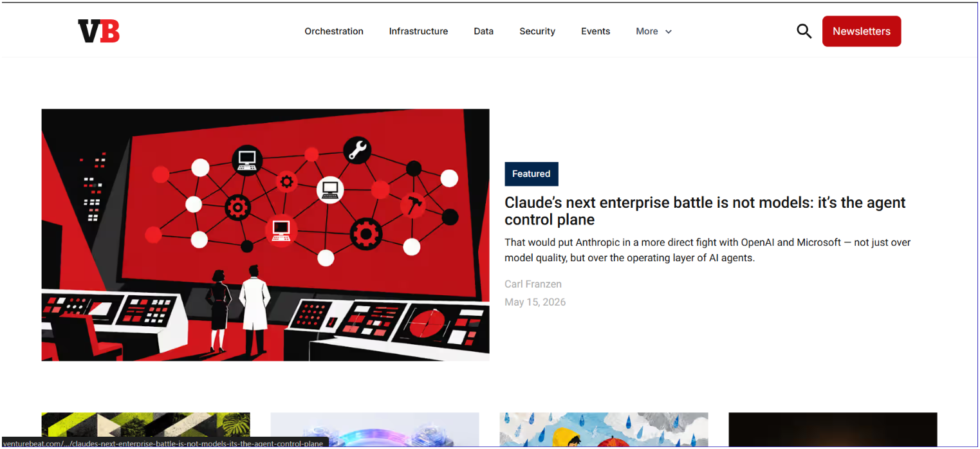Click the red Newsletters button

pos(862,31)
